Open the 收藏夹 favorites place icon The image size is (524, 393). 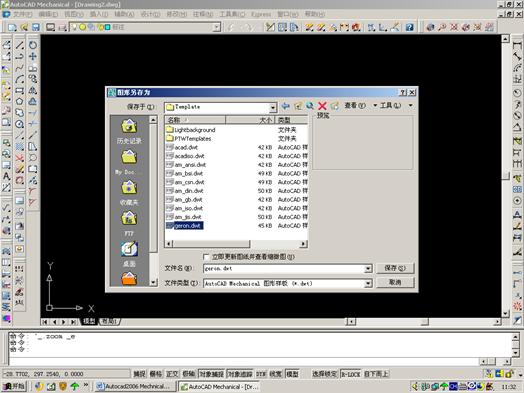tap(129, 188)
